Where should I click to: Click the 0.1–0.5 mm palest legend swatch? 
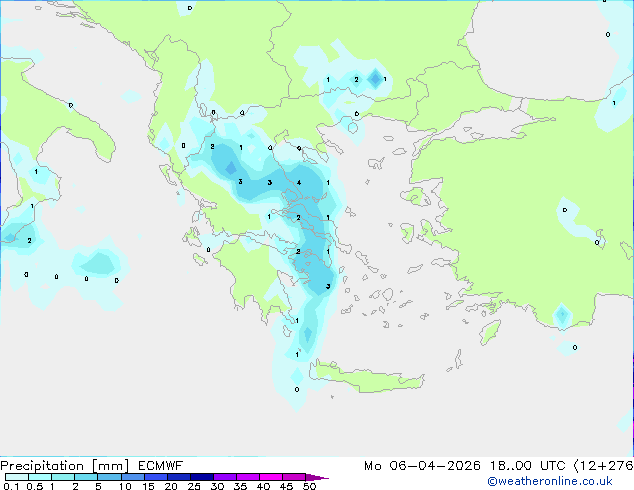(17, 477)
